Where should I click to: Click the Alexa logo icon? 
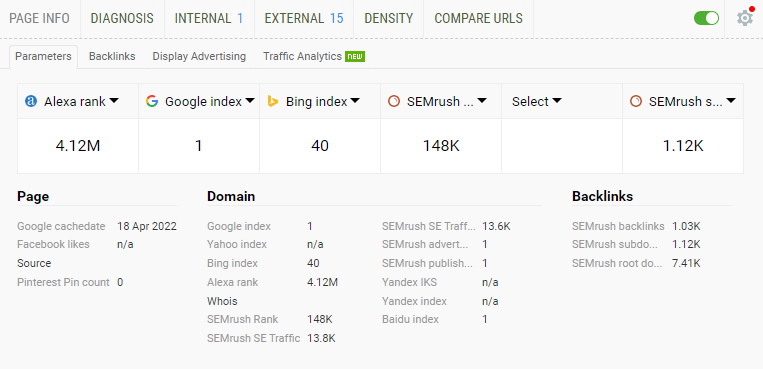pos(31,101)
